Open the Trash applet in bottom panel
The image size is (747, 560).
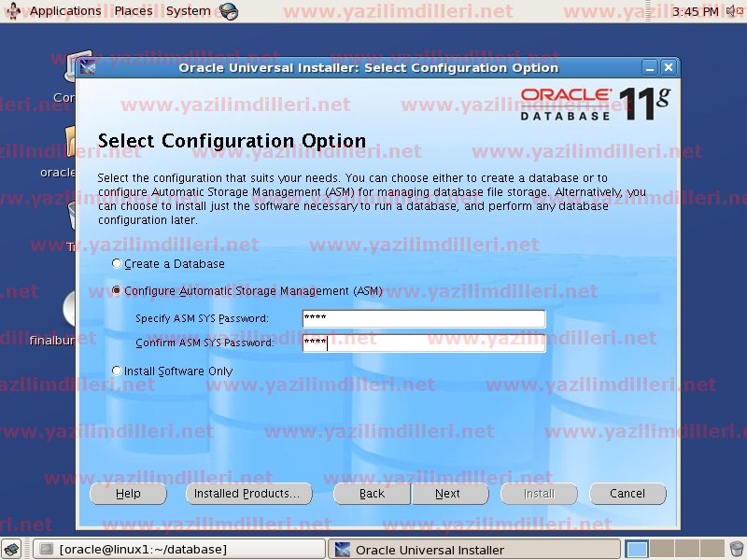(737, 550)
